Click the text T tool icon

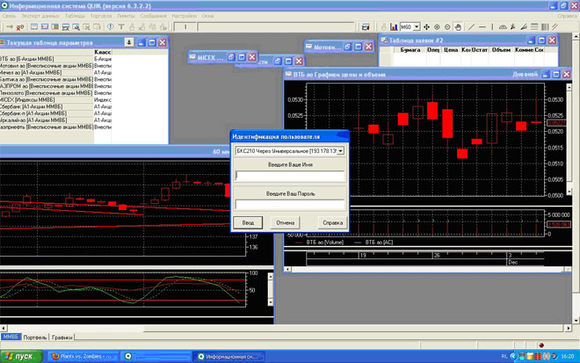coord(121,27)
